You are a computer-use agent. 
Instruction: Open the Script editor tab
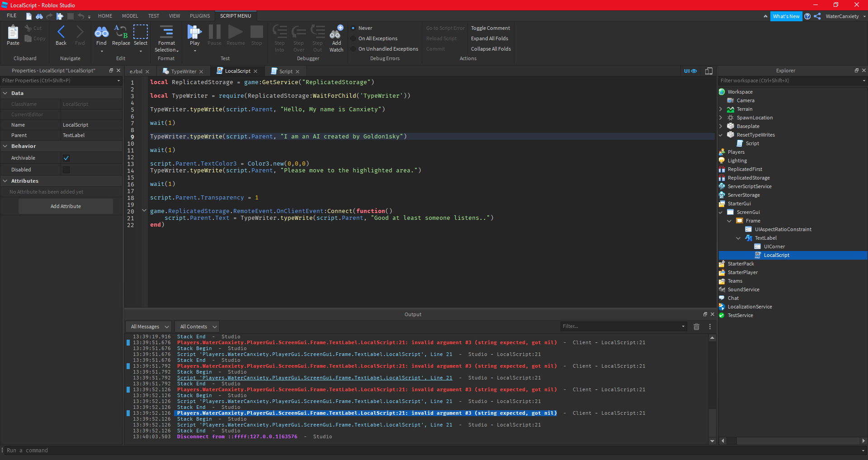(x=285, y=71)
